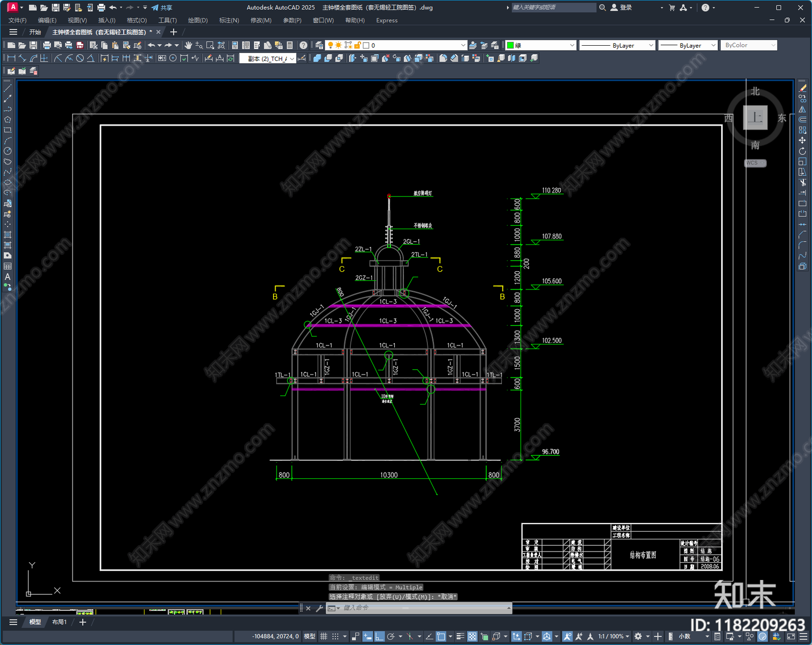This screenshot has height=645, width=812.
Task: Toggle Dynamic Input in status bar
Action: coord(367,636)
